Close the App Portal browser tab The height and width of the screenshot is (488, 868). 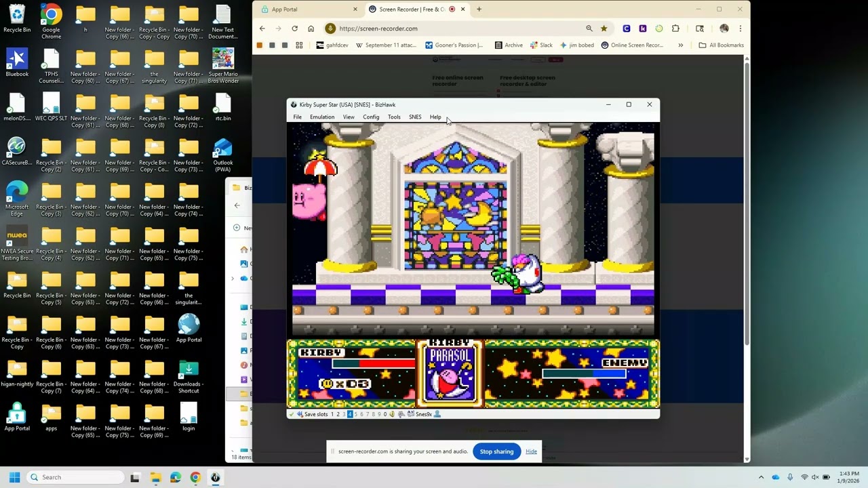click(355, 9)
